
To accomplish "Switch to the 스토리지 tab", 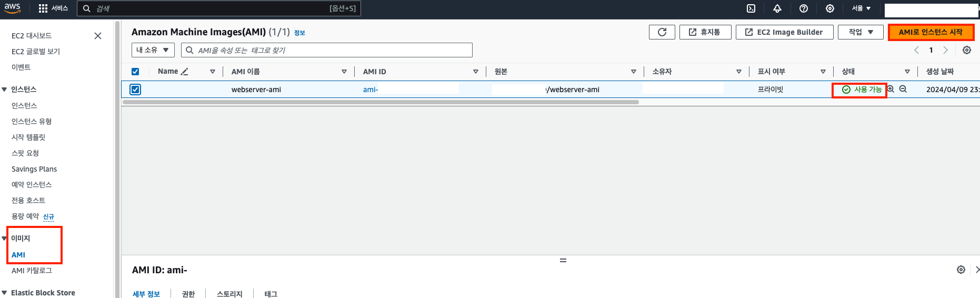I will [x=229, y=294].
